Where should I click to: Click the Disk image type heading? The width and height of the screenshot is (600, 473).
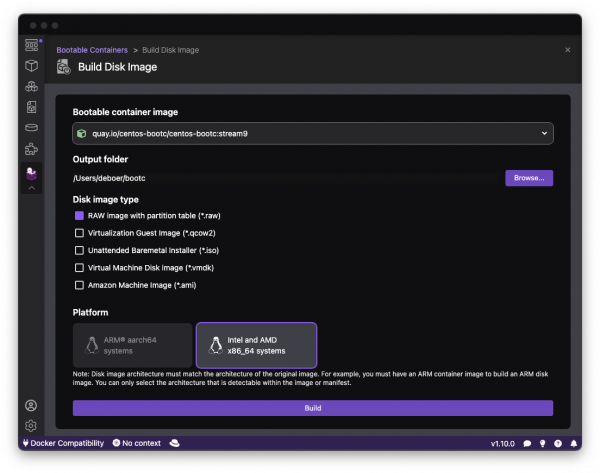coord(106,199)
